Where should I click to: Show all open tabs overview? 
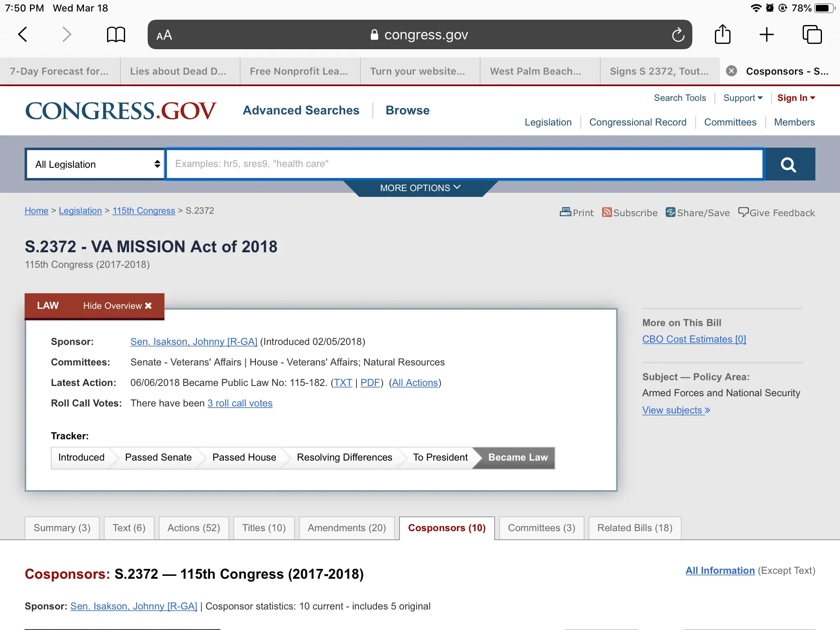pos(812,34)
